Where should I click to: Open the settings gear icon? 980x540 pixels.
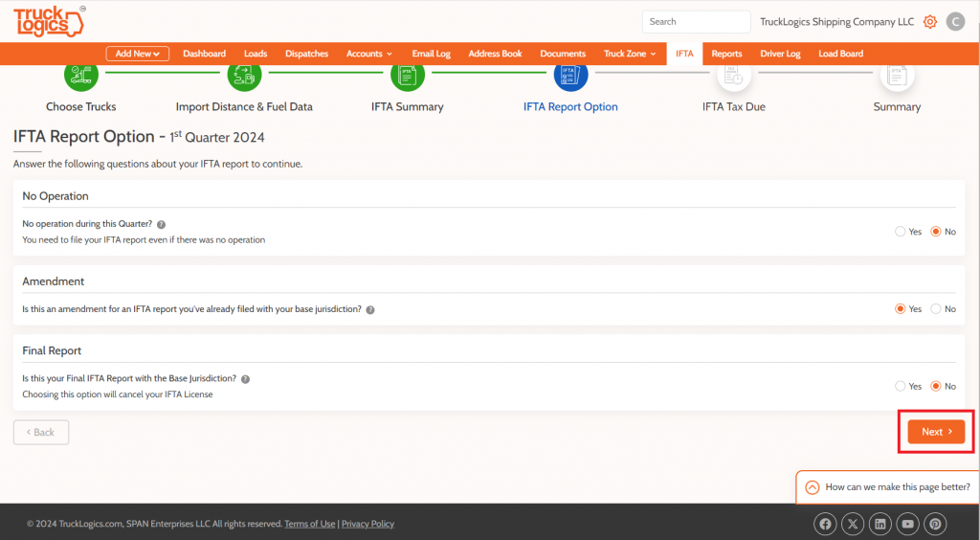930,22
